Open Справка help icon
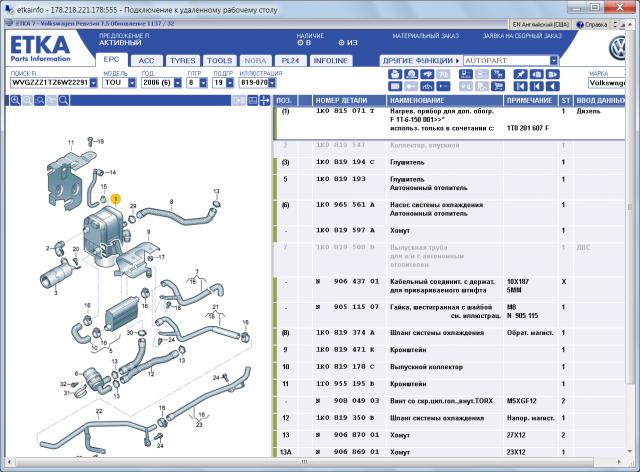The image size is (640, 472). tap(591, 24)
